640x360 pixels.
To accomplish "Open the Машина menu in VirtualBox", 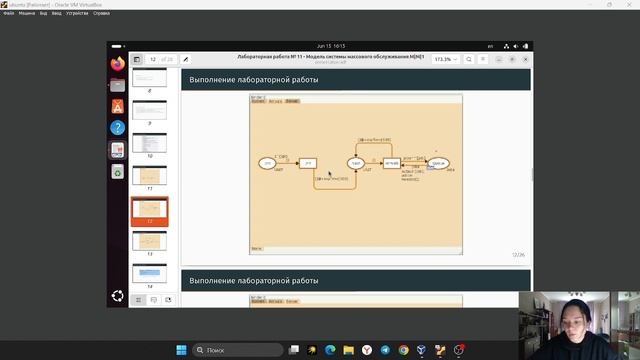I will click(27, 13).
